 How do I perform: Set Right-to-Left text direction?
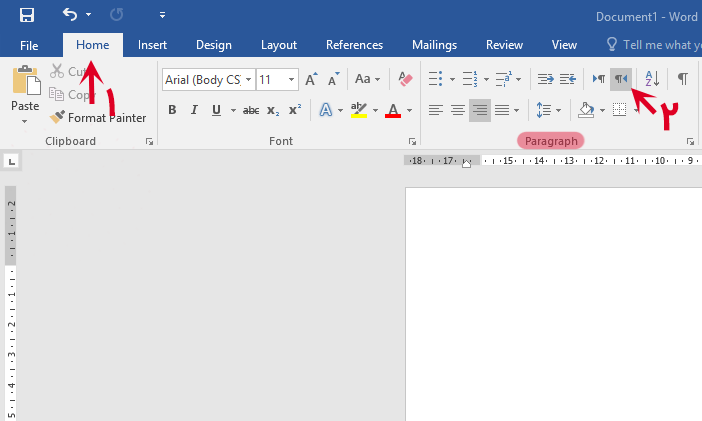pyautogui.click(x=621, y=79)
